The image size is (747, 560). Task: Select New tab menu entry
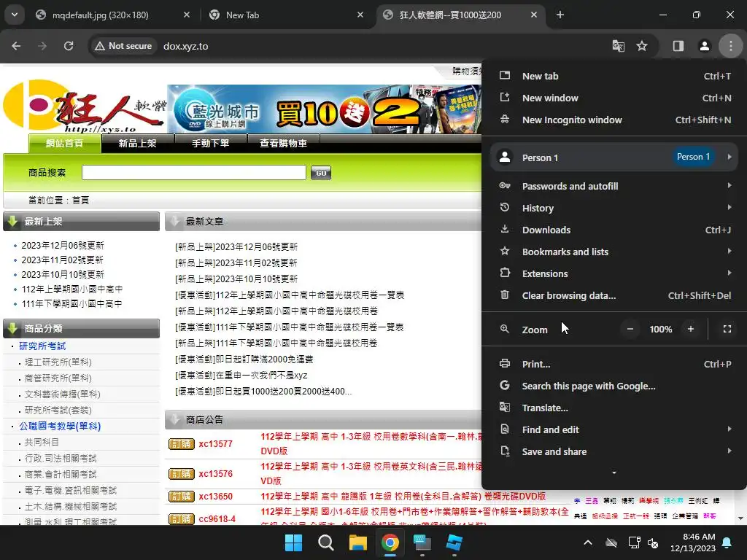point(614,76)
